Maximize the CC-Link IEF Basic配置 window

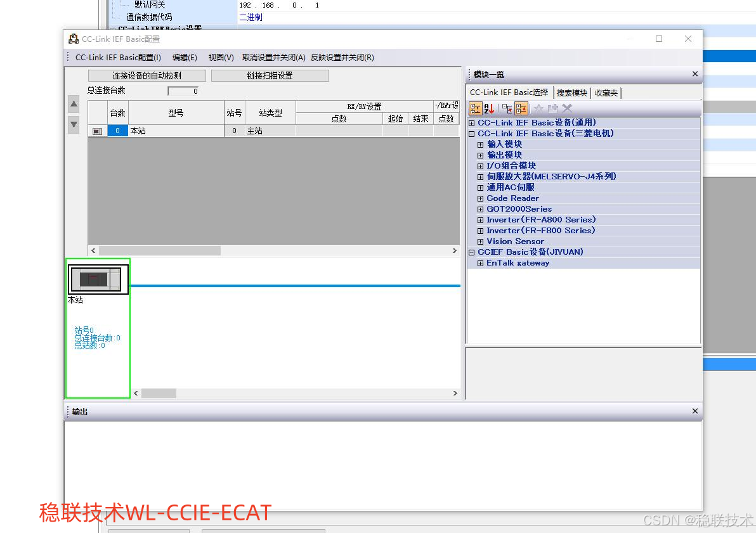tap(658, 39)
